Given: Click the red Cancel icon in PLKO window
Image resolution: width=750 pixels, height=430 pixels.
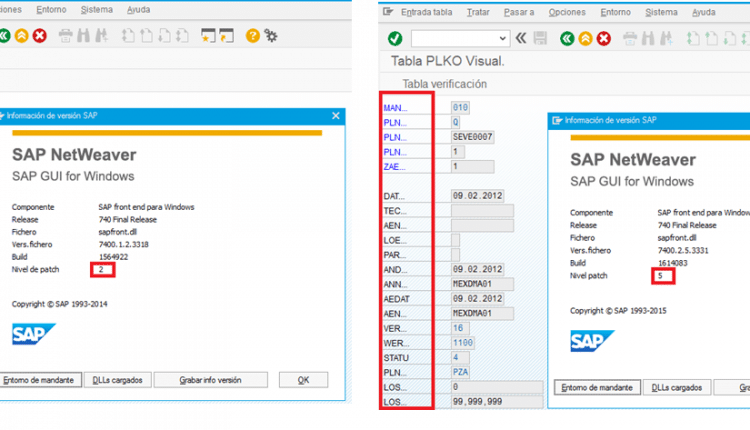Looking at the screenshot, I should (604, 38).
